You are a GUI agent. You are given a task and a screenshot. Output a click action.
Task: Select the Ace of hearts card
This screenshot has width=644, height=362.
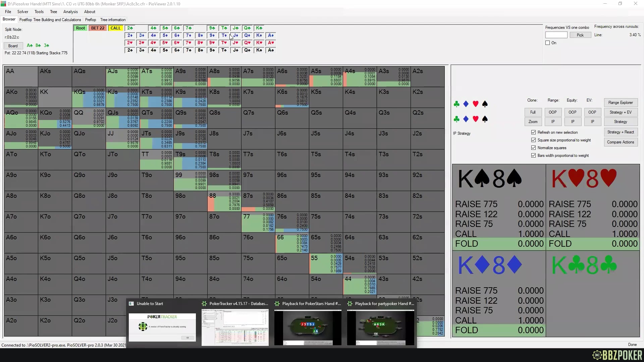coord(271,43)
